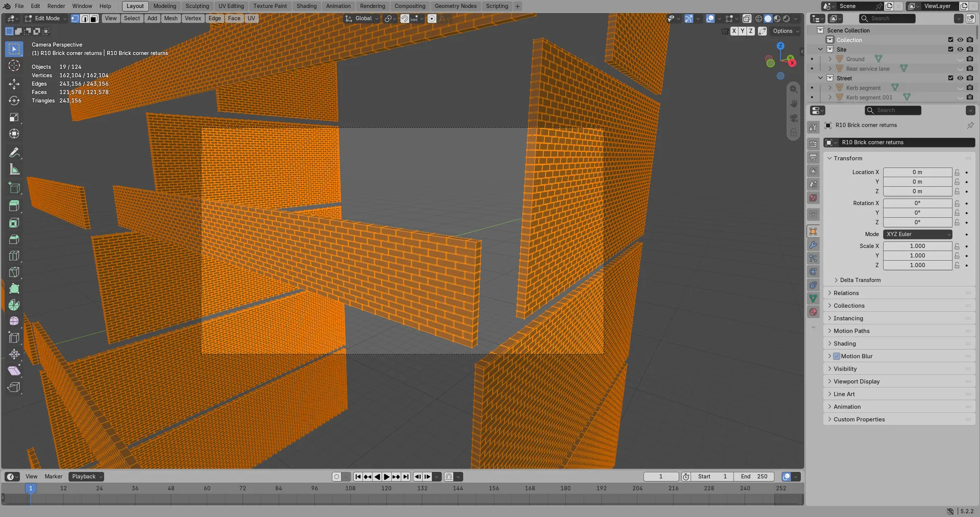Open the Global transform orientation dropdown
The height and width of the screenshot is (517, 980).
(362, 18)
